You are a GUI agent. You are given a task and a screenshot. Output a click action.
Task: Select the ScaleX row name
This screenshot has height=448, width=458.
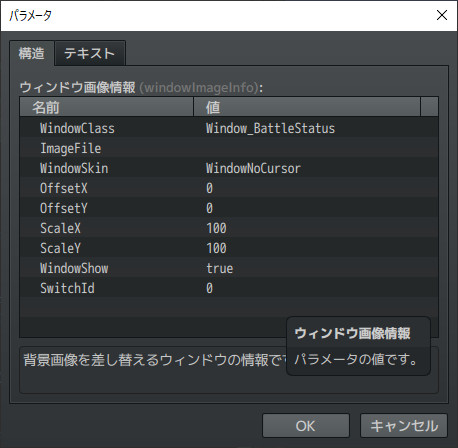click(x=60, y=228)
